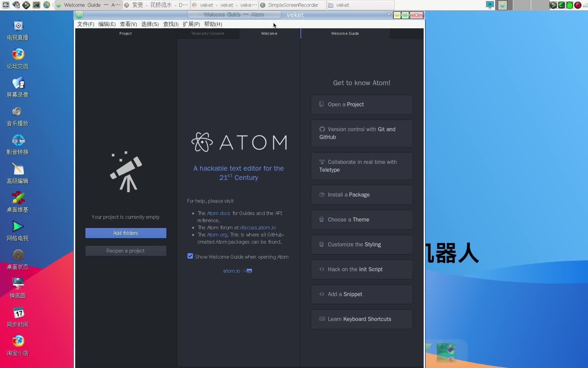Expand Hack on the Init Script card
Image resolution: width=588 pixels, height=368 pixels.
click(x=362, y=270)
